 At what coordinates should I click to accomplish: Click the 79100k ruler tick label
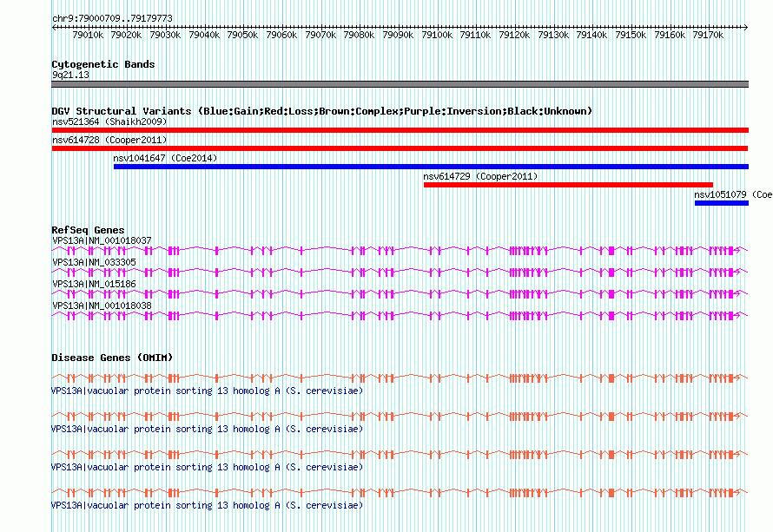tap(437, 35)
